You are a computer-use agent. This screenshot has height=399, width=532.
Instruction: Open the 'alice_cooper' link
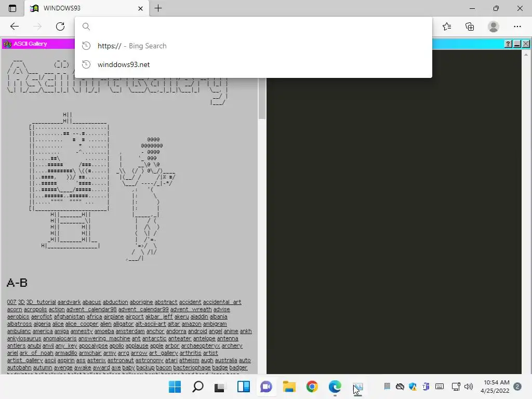[82, 324]
